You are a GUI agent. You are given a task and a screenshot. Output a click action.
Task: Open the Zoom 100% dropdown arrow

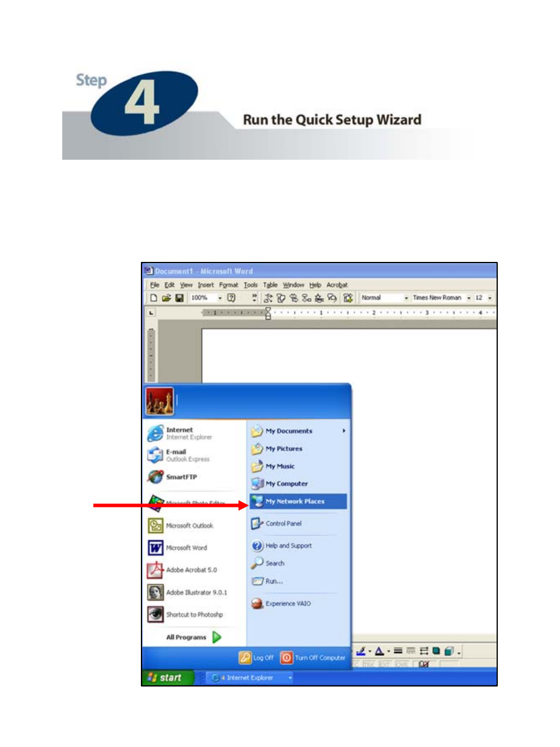click(220, 298)
